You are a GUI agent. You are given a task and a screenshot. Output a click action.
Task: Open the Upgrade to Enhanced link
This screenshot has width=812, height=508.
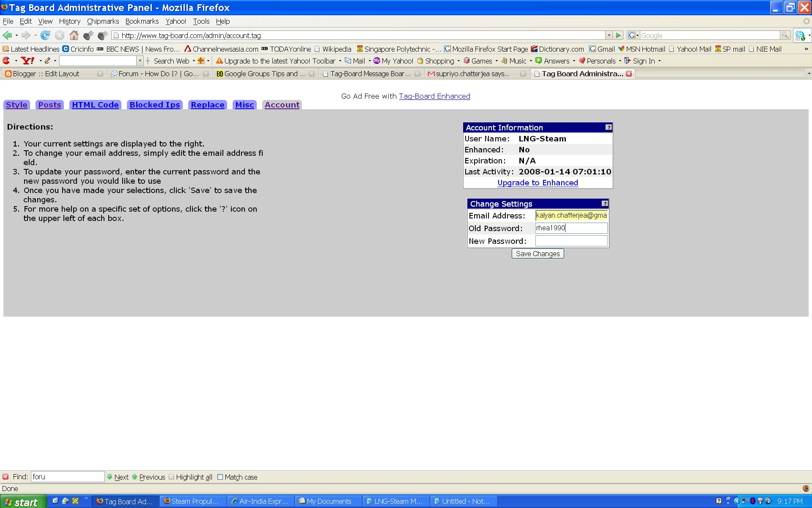point(538,183)
